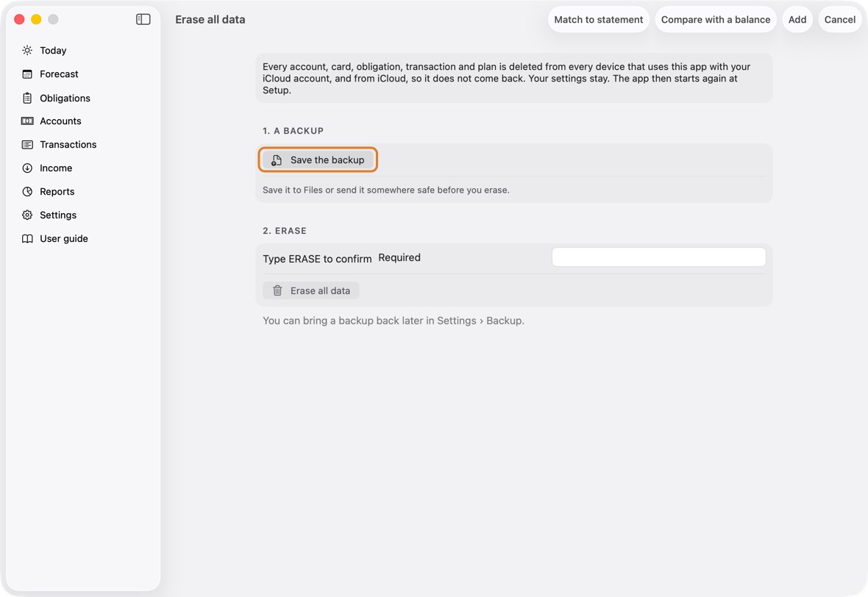Click the pie chart icon beside Reports

coord(27,191)
